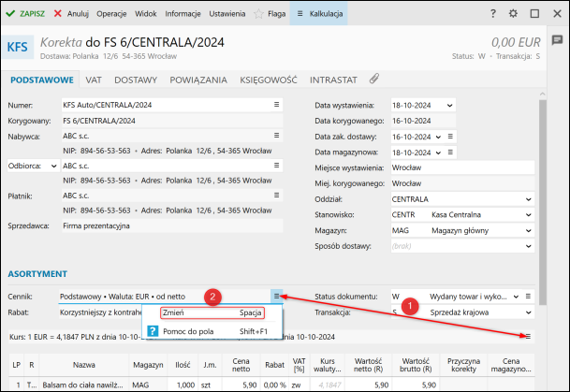Click the Numer KFS Auto/CENTRALA/2024 field
The height and width of the screenshot is (392, 570).
point(168,105)
